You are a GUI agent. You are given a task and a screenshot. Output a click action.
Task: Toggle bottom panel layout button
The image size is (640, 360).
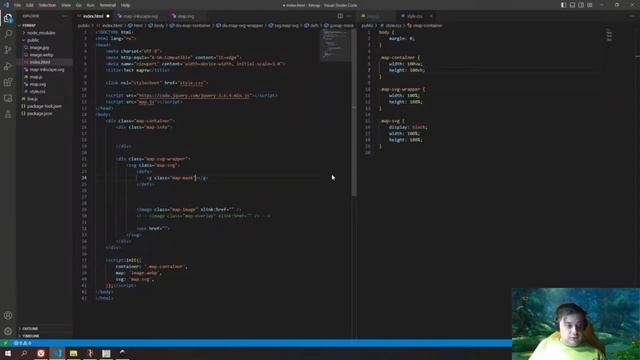(572, 5)
